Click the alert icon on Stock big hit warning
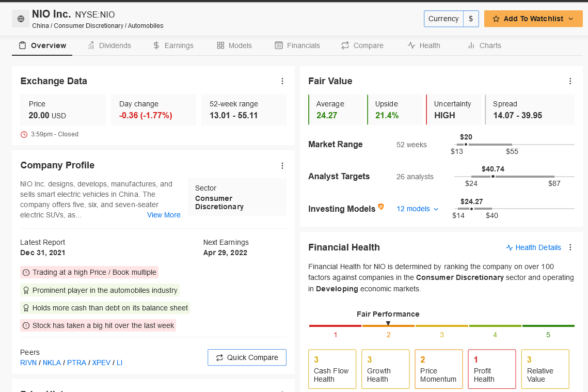588x392 pixels. pyautogui.click(x=26, y=325)
